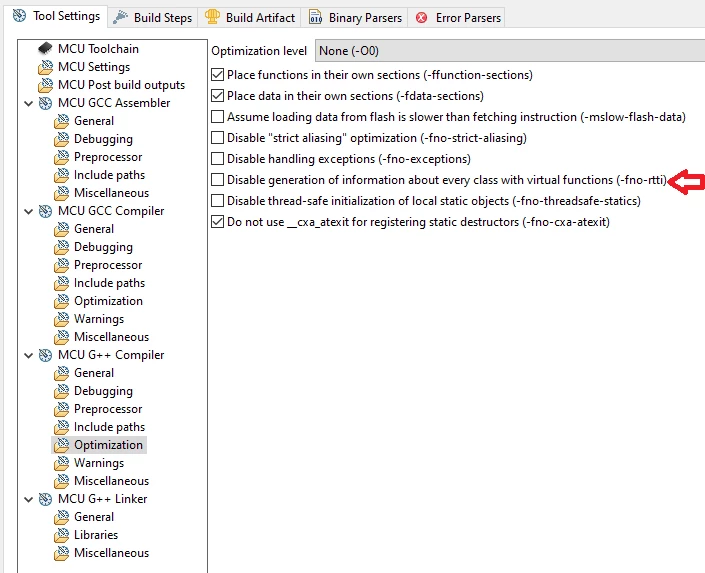Image resolution: width=705 pixels, height=573 pixels.
Task: Click the Miscellaneous icon under GCC Assembler
Action: pos(61,193)
